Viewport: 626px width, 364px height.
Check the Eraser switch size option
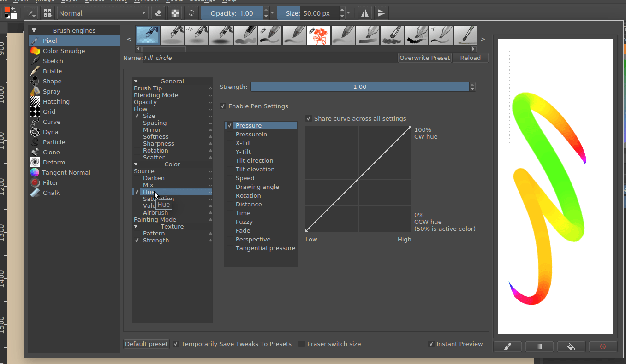pyautogui.click(x=302, y=344)
